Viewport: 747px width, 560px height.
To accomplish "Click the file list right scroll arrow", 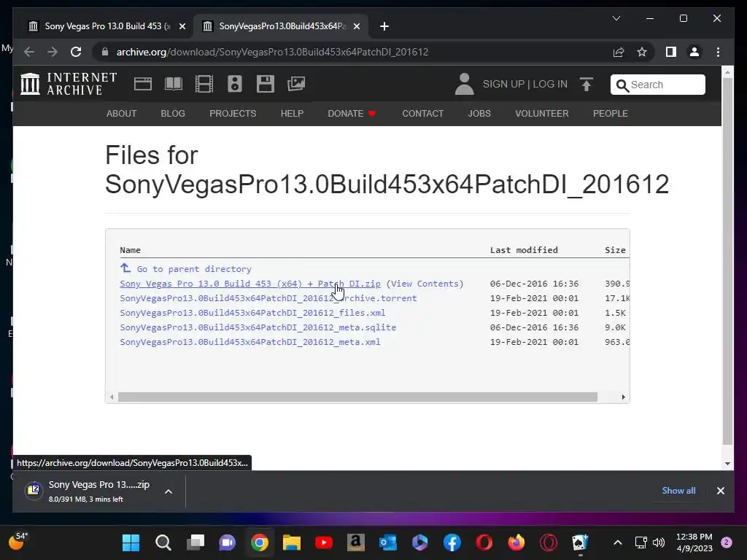I will click(623, 397).
